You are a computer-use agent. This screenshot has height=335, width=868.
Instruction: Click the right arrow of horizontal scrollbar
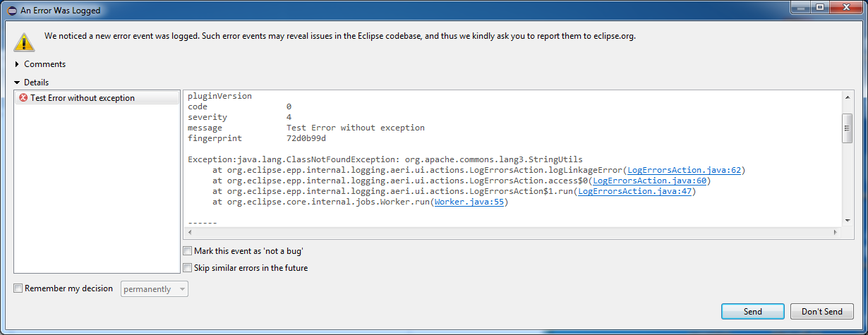click(x=837, y=232)
